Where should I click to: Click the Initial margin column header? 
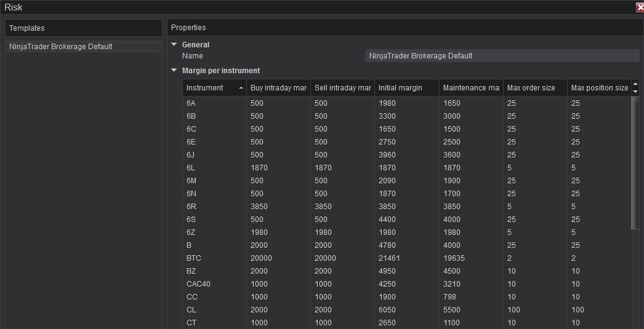click(x=406, y=88)
